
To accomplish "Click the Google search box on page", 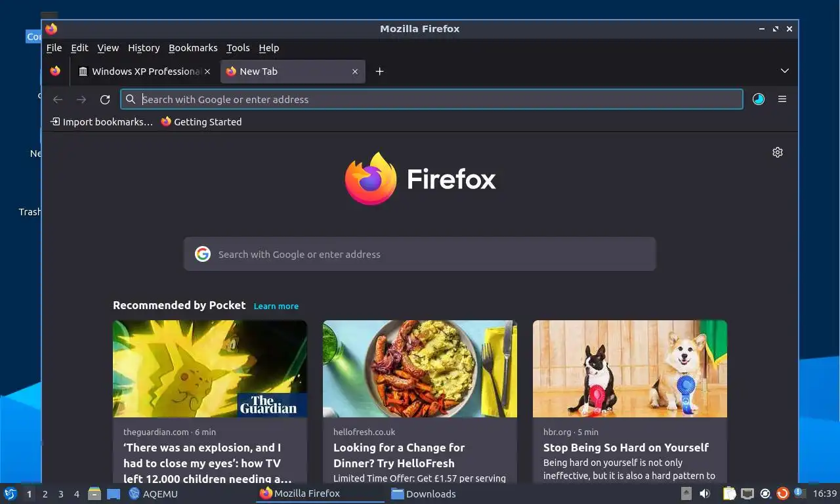I will [x=420, y=254].
